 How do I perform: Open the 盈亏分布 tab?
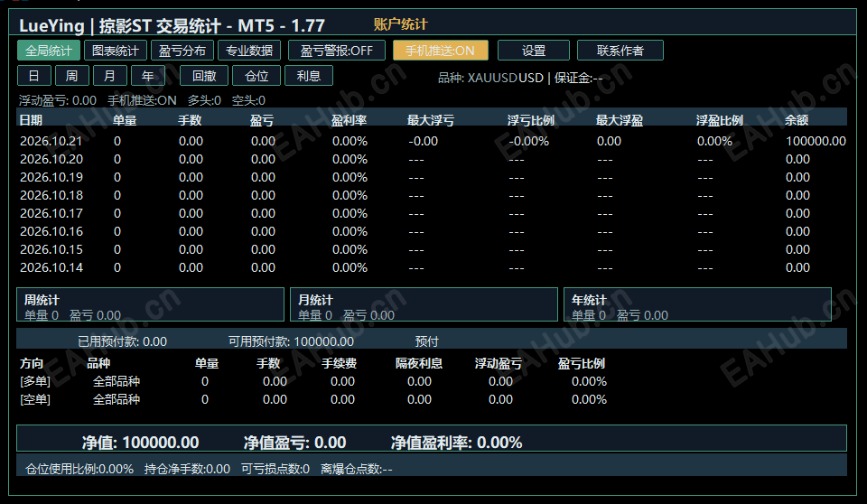(x=182, y=51)
